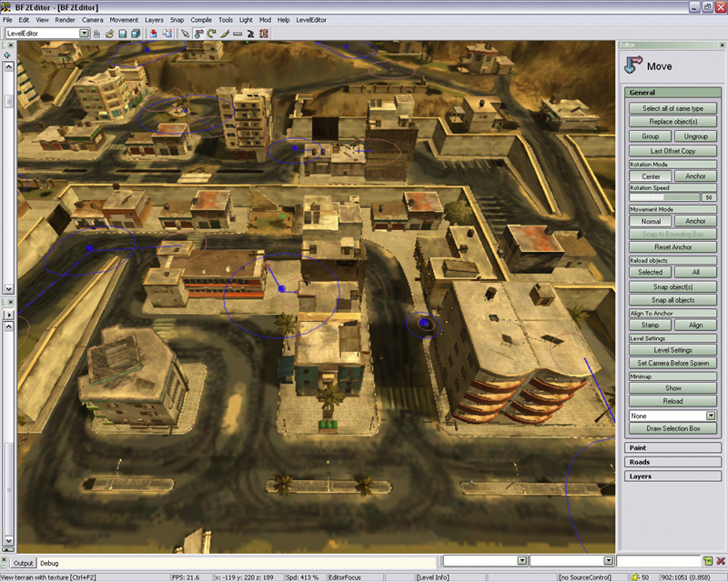Image resolution: width=728 pixels, height=582 pixels.
Task: Click the Replace object(s) button
Action: click(672, 122)
